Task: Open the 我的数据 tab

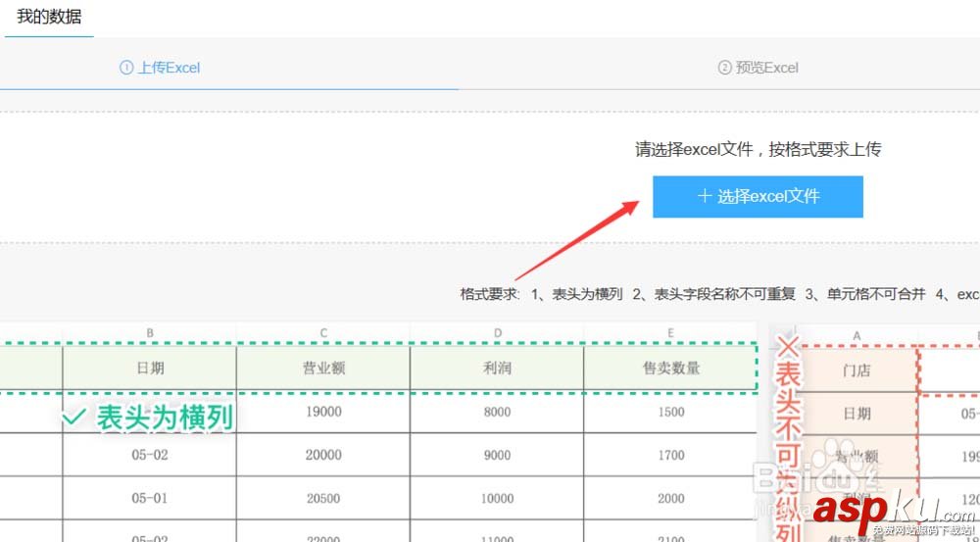Action: (49, 17)
